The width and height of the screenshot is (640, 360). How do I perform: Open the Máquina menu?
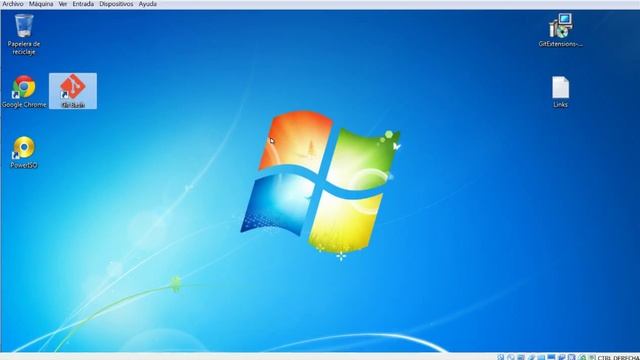(x=41, y=4)
